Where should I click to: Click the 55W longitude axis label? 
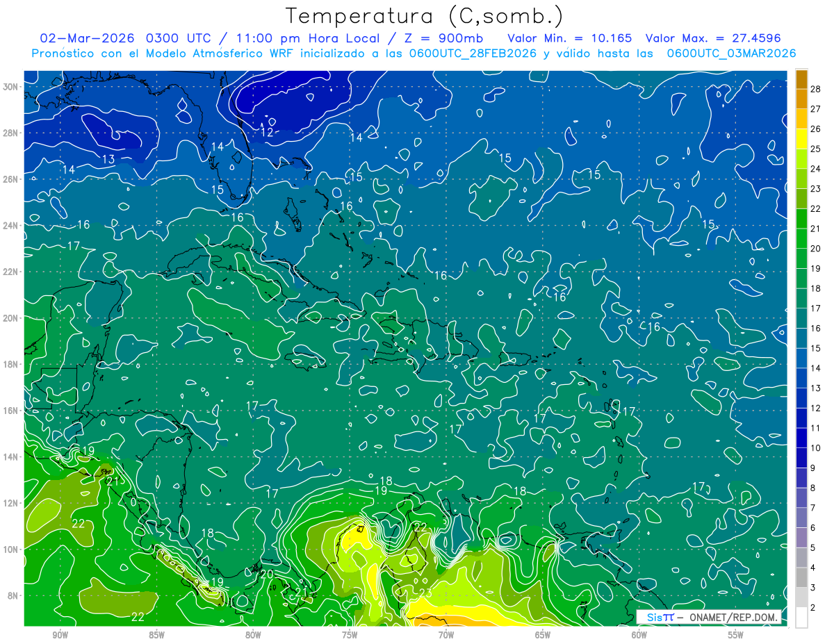click(736, 635)
